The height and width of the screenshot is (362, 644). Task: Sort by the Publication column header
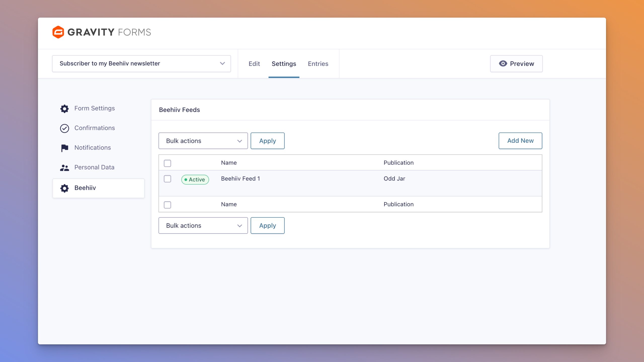(398, 163)
